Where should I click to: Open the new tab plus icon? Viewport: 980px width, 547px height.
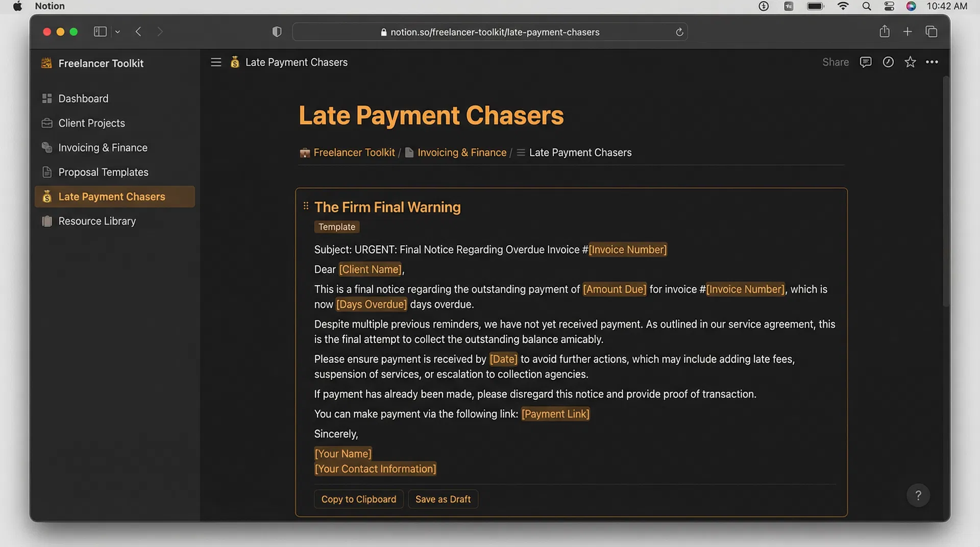(908, 31)
